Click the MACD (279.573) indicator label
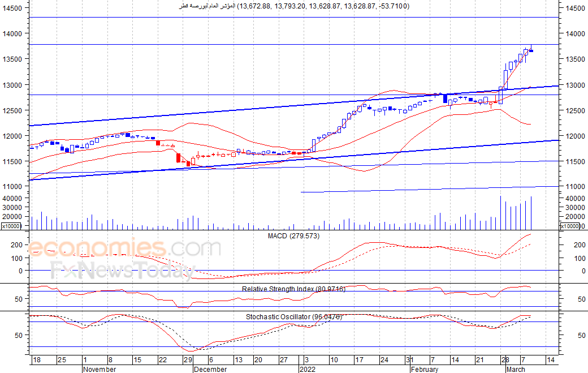The width and height of the screenshot is (588, 373). tap(293, 236)
